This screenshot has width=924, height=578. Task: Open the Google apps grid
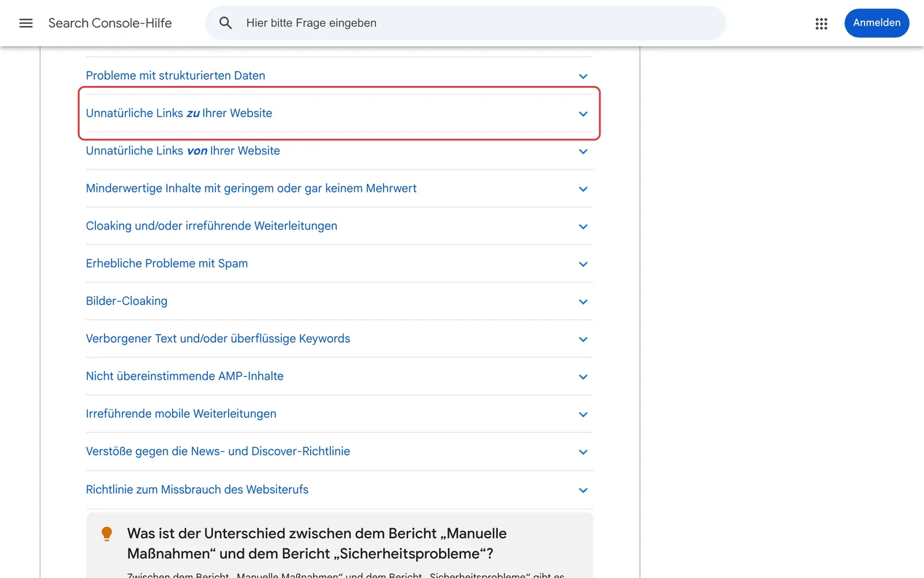pyautogui.click(x=821, y=23)
